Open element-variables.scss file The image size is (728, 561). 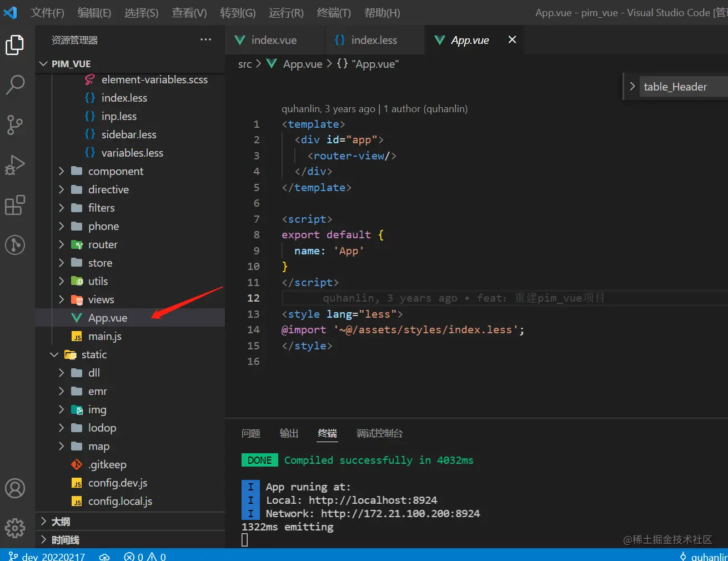tap(154, 79)
